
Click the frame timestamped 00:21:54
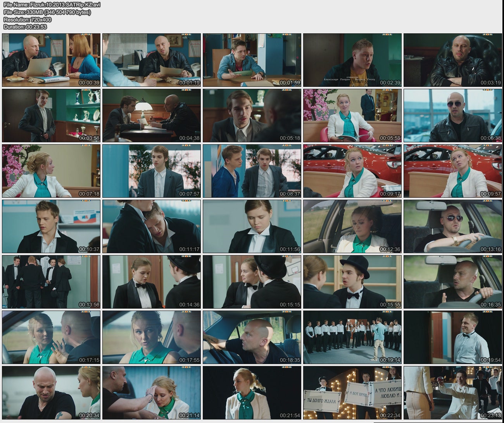[x=252, y=393]
